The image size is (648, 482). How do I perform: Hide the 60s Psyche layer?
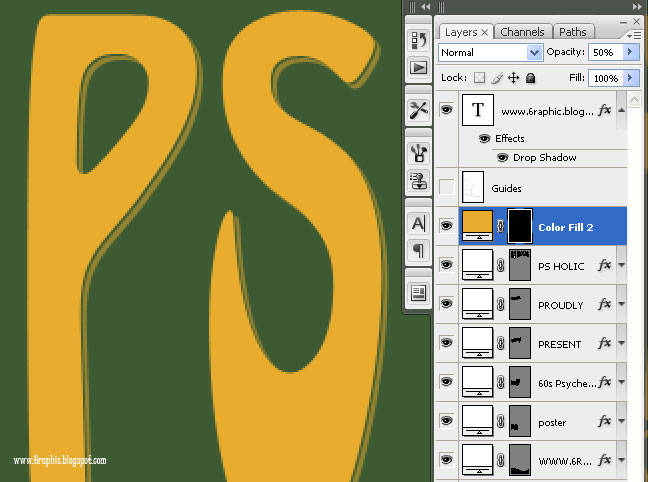tap(446, 382)
